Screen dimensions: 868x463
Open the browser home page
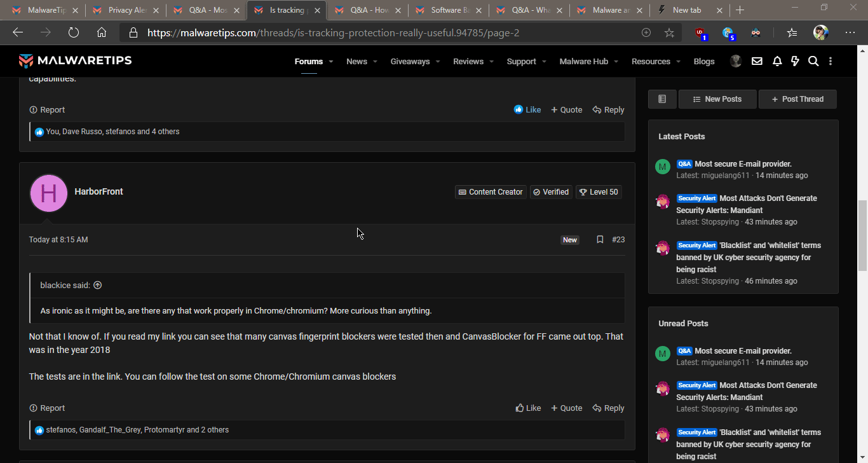tap(102, 32)
